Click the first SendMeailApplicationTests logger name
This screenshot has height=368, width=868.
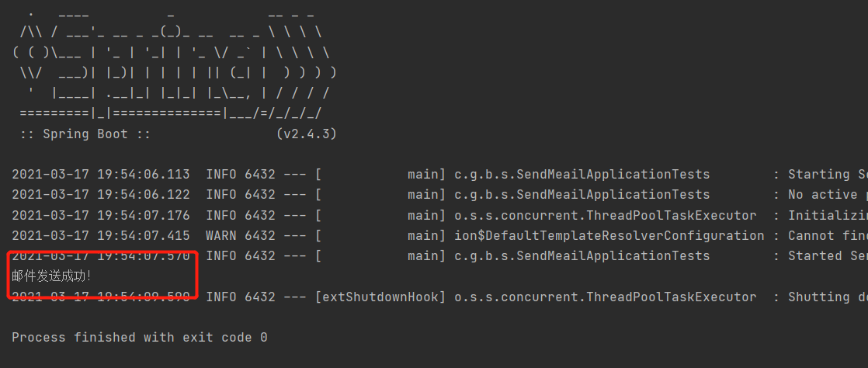(x=582, y=175)
